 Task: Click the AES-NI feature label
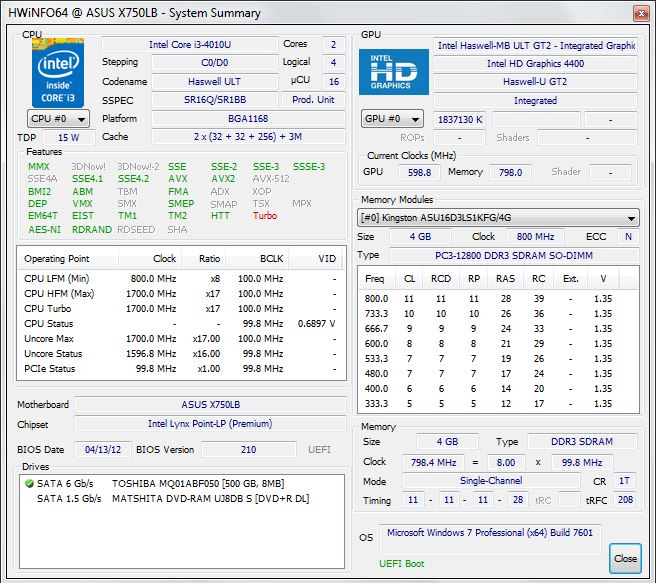(44, 230)
